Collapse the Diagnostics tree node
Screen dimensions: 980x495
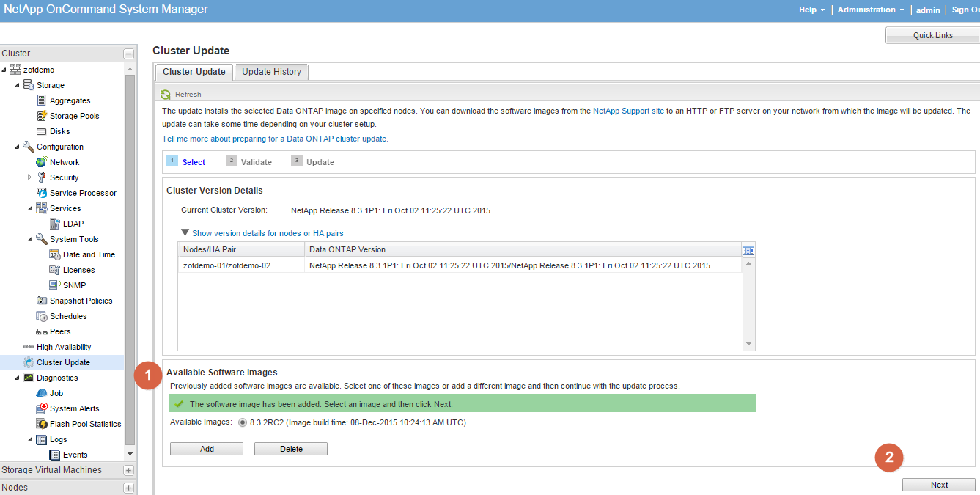tap(18, 378)
